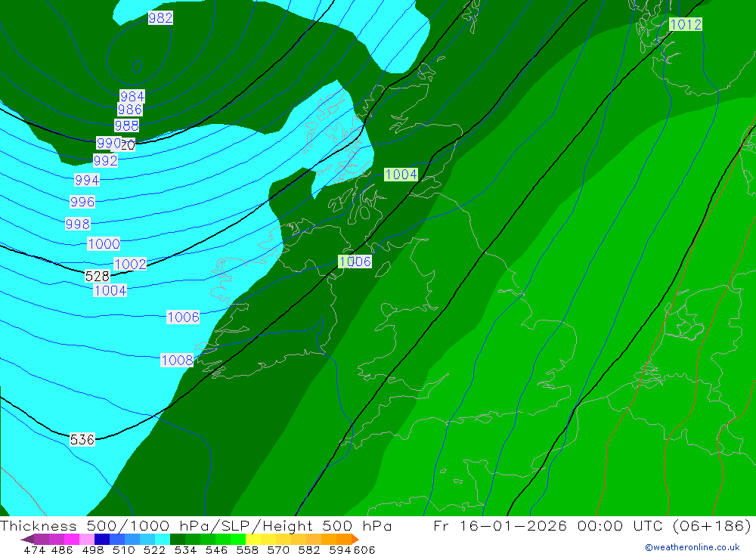Viewport: 756px width, 554px height.
Task: Click the 534 legend scale value
Action: coord(185,549)
